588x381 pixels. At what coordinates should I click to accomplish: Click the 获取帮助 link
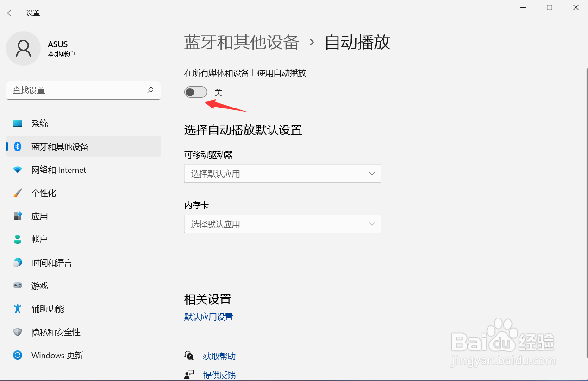pos(220,356)
